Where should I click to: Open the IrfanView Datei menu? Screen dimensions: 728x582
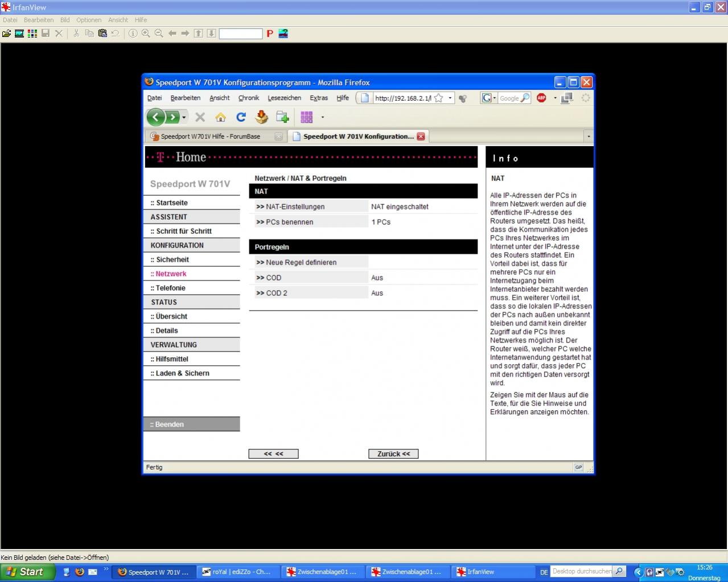point(10,20)
